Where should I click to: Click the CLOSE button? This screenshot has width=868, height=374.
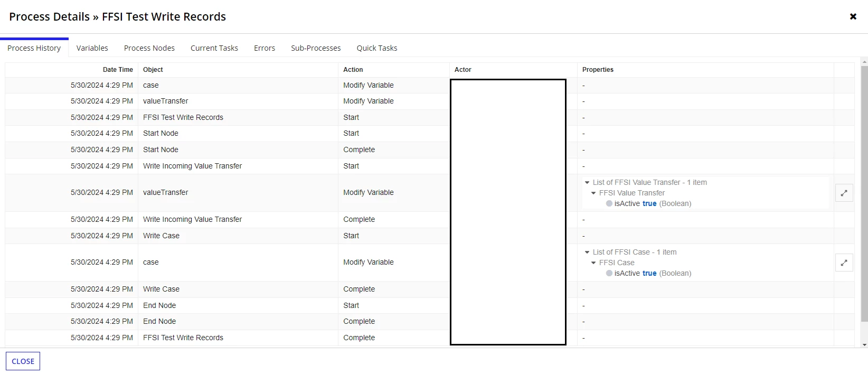coord(23,361)
